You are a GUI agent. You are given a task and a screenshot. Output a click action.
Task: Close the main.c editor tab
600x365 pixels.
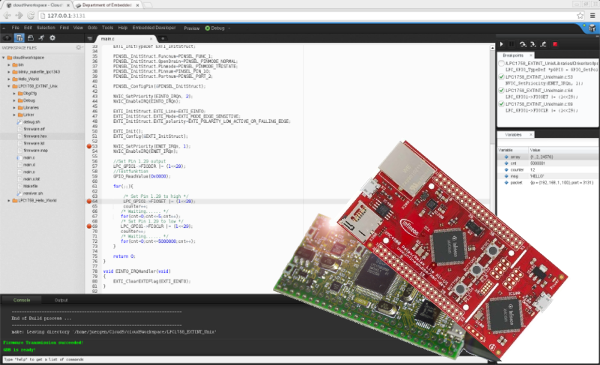pos(151,39)
